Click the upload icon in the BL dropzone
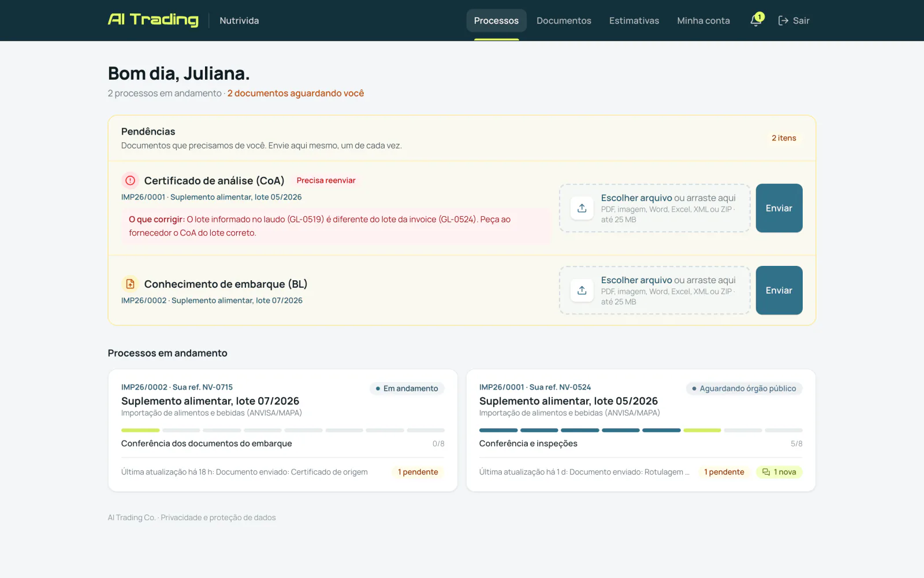Image resolution: width=924 pixels, height=578 pixels. coord(582,290)
